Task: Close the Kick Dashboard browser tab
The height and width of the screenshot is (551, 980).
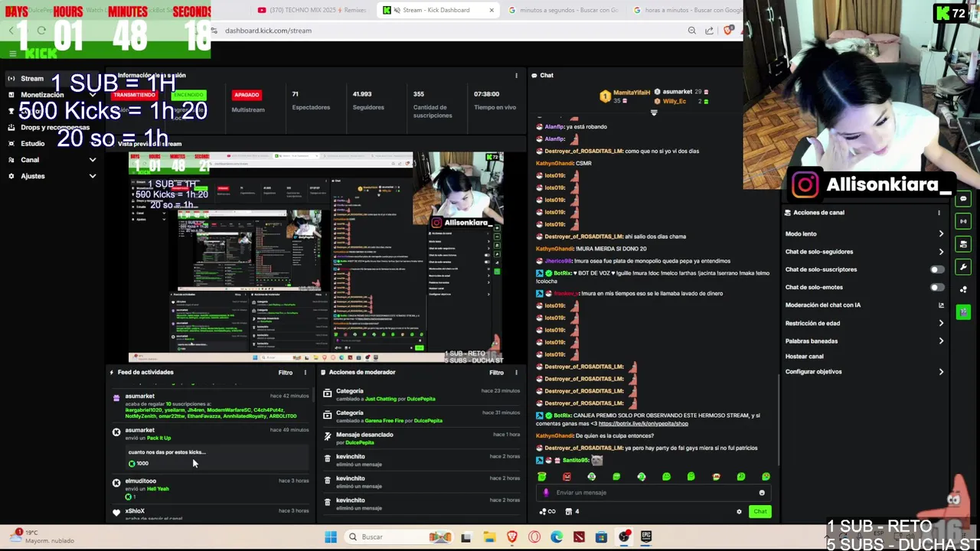Action: point(492,10)
